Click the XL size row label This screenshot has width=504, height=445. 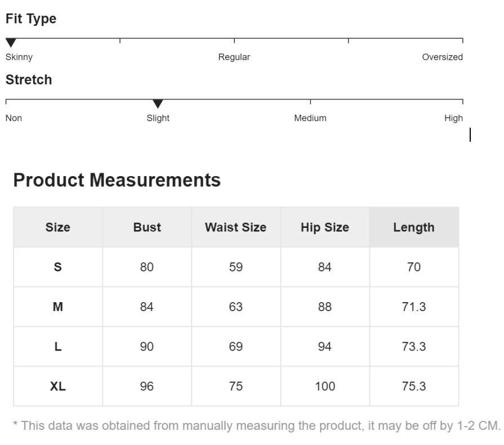pyautogui.click(x=58, y=386)
